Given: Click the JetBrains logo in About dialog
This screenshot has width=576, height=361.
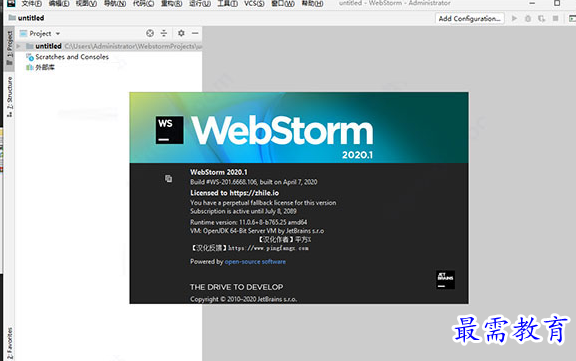Looking at the screenshot, I should coord(445,280).
